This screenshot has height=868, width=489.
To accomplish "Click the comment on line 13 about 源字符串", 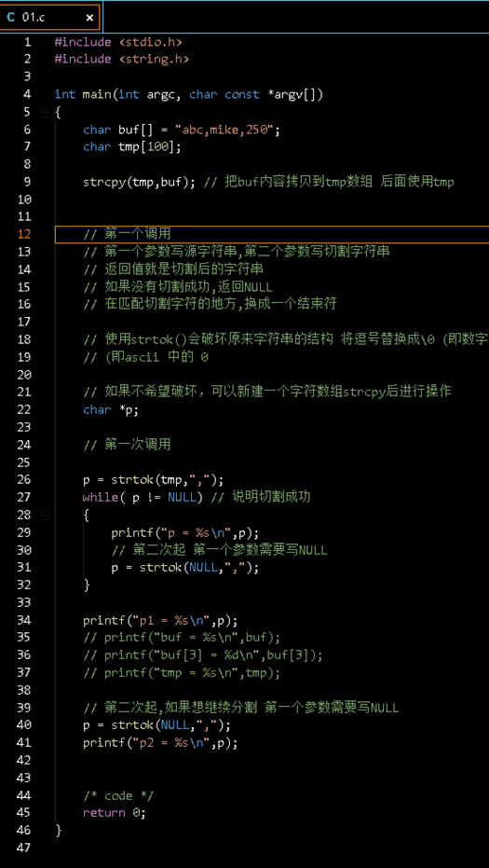I will coord(237,252).
